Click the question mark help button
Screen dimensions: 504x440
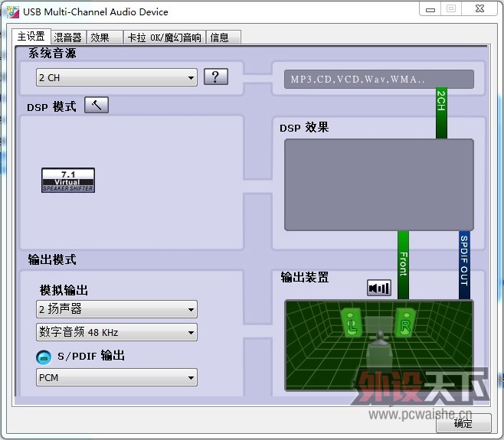(x=216, y=77)
